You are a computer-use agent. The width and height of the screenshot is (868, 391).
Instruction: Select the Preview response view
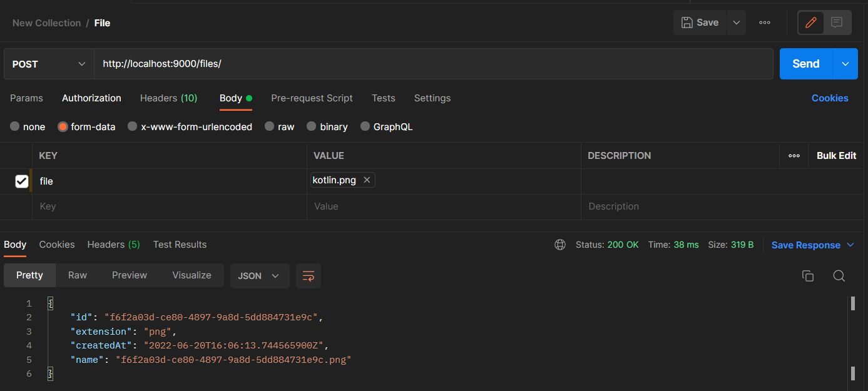tap(130, 275)
